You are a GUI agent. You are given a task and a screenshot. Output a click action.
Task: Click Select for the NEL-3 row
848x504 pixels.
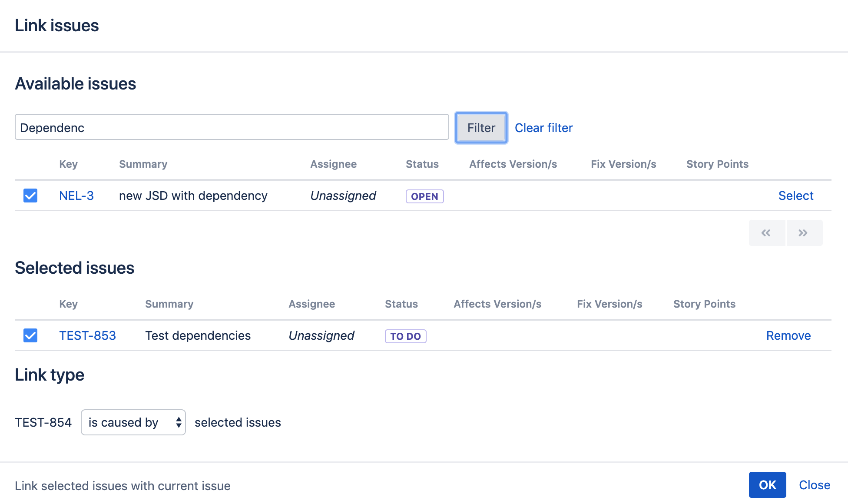(x=795, y=196)
